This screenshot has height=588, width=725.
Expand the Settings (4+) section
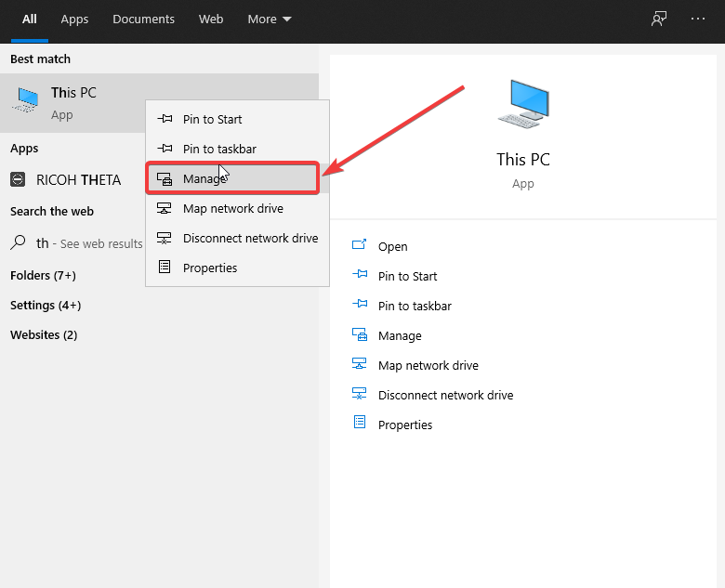46,305
